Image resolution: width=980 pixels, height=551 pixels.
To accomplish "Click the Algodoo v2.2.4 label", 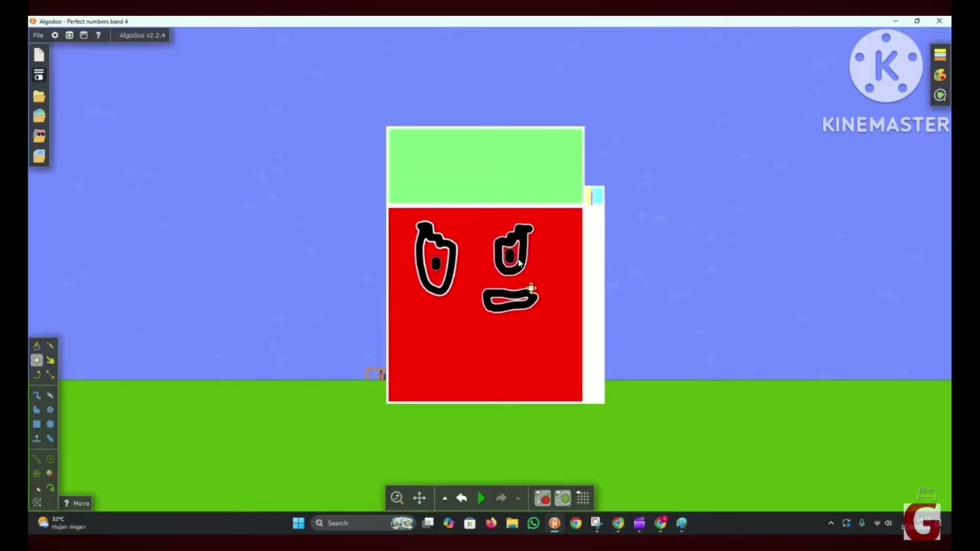I will click(142, 35).
